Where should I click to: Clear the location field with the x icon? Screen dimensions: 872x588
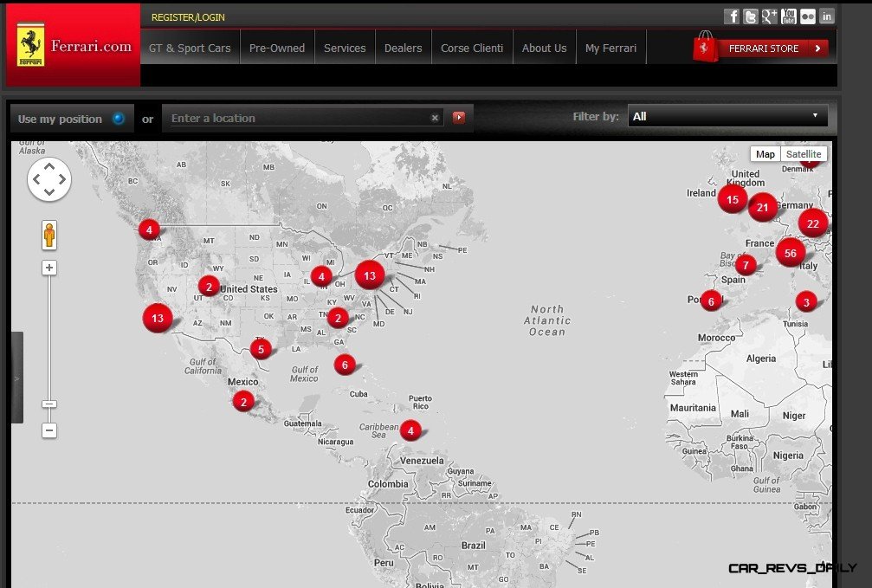pos(435,118)
